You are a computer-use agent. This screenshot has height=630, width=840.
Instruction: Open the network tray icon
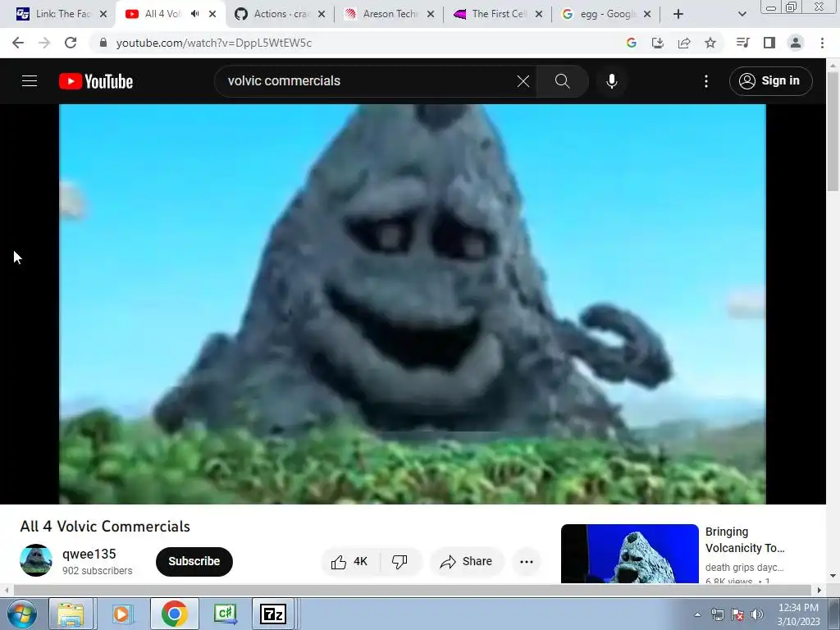717,614
